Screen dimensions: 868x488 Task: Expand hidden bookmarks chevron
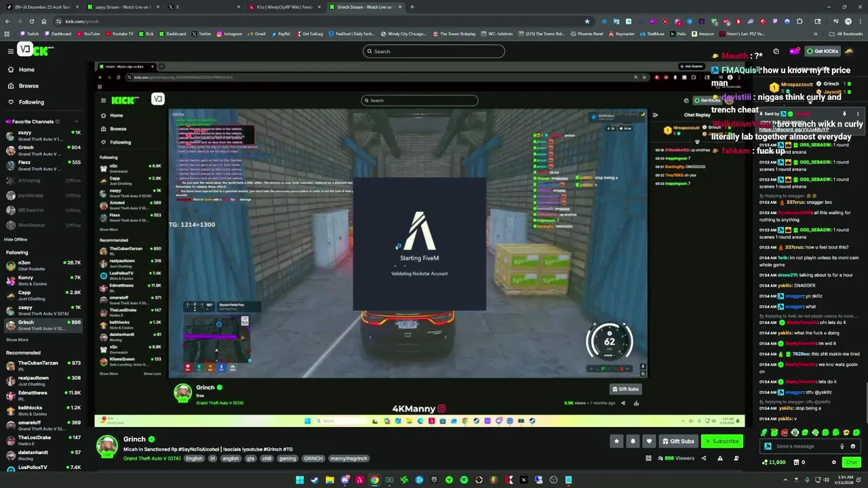pos(815,33)
